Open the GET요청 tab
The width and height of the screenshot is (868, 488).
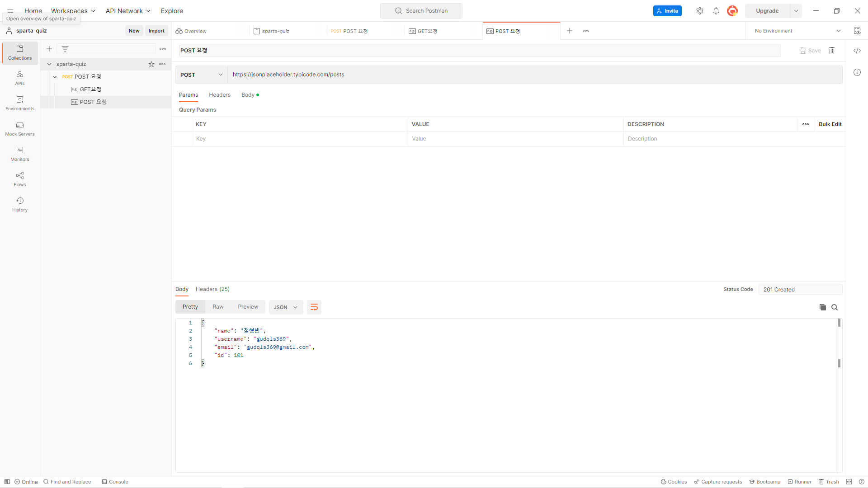427,31
